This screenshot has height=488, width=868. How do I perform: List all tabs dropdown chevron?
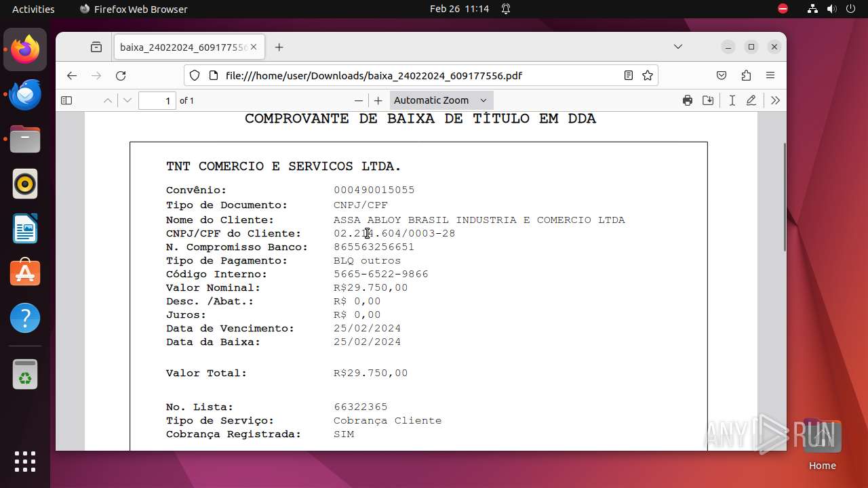pyautogui.click(x=678, y=47)
